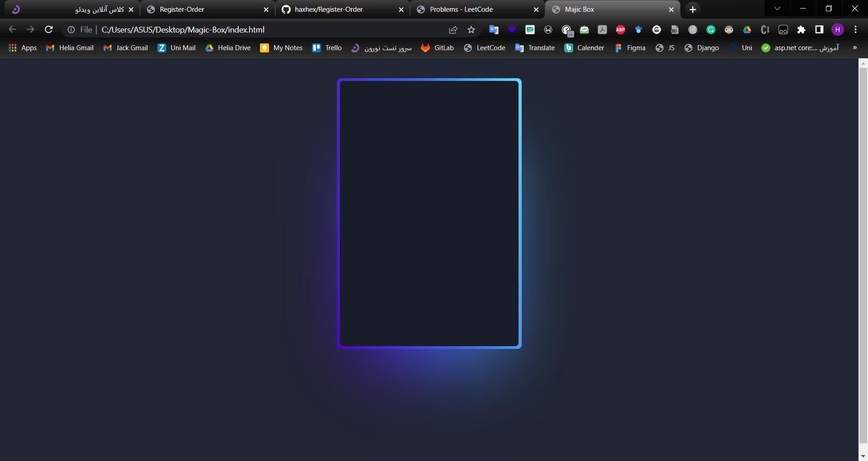
Task: Open the Adobe Acrobat extension
Action: click(x=602, y=29)
